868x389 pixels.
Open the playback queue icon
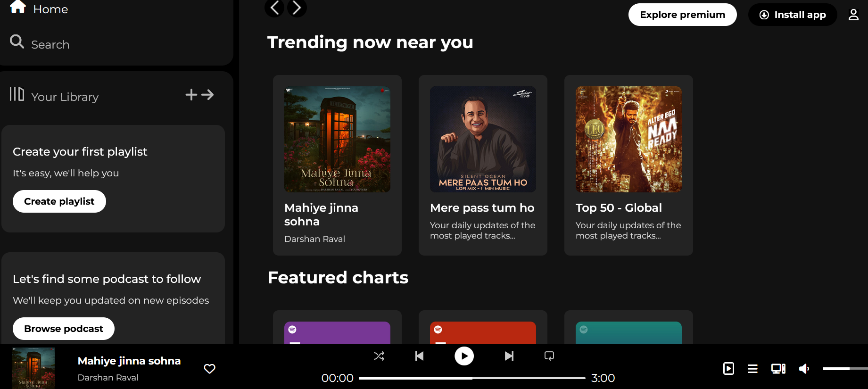click(x=752, y=369)
